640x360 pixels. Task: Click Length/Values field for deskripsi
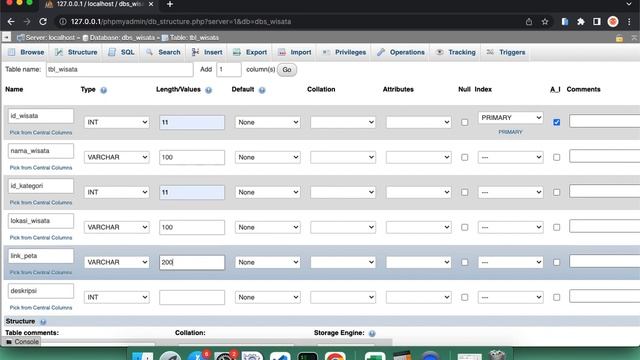click(x=192, y=298)
